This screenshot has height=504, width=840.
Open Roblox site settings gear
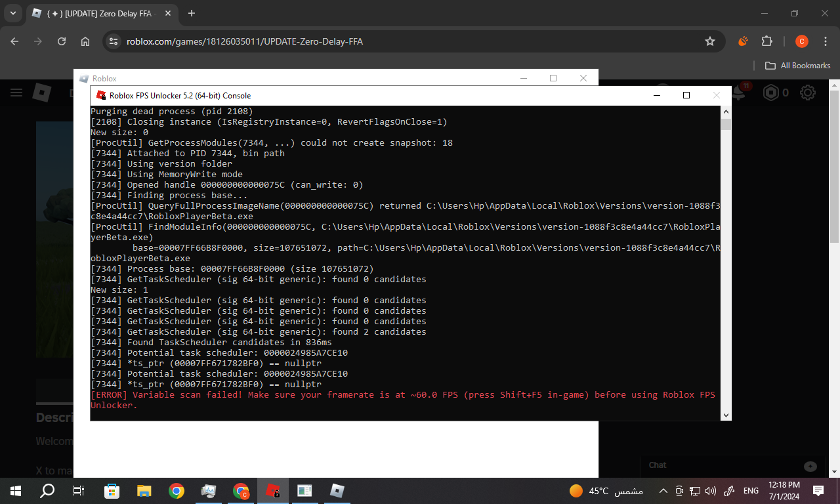pos(808,93)
